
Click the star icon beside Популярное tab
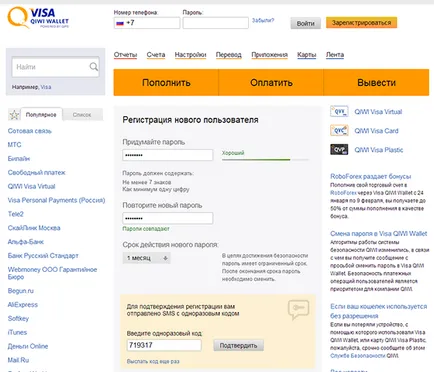[14, 115]
